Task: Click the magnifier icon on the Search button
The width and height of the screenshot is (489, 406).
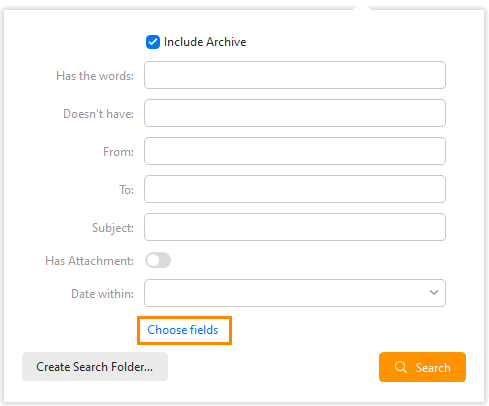Action: (401, 367)
